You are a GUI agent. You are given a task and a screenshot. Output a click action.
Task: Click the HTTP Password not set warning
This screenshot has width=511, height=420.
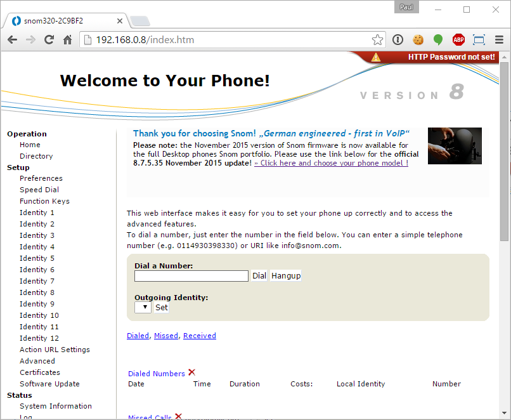(x=451, y=57)
